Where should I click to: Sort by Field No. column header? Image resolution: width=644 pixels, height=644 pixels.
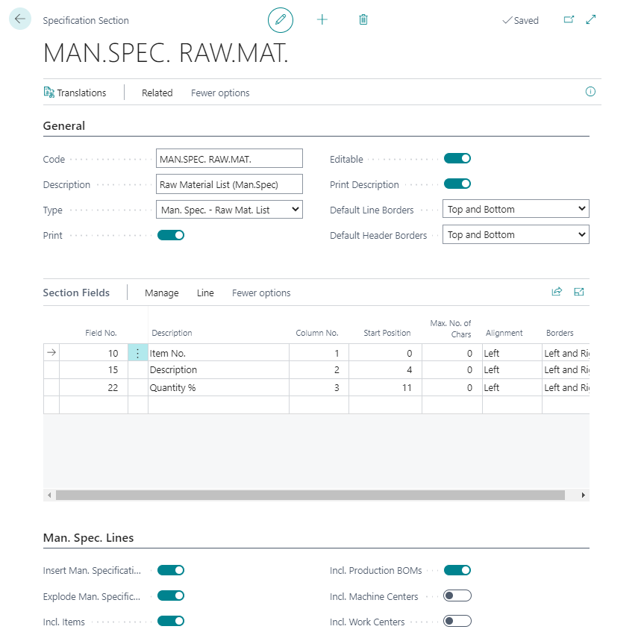(101, 333)
